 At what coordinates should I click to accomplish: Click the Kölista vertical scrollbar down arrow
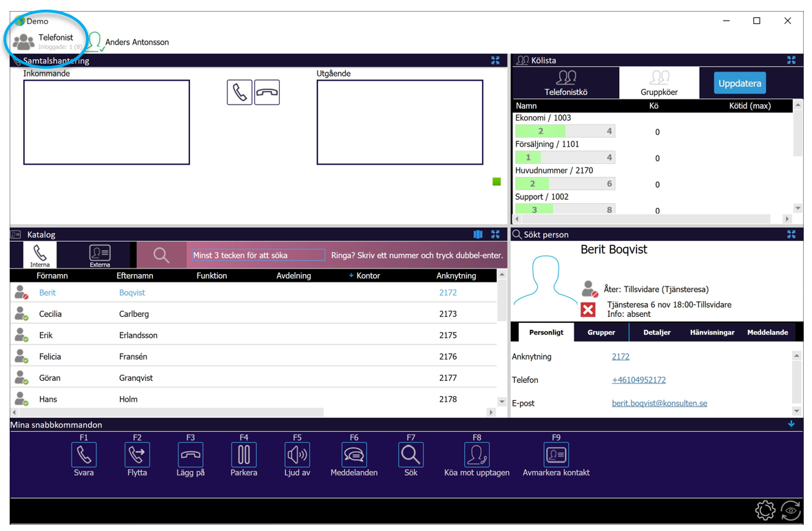(798, 208)
